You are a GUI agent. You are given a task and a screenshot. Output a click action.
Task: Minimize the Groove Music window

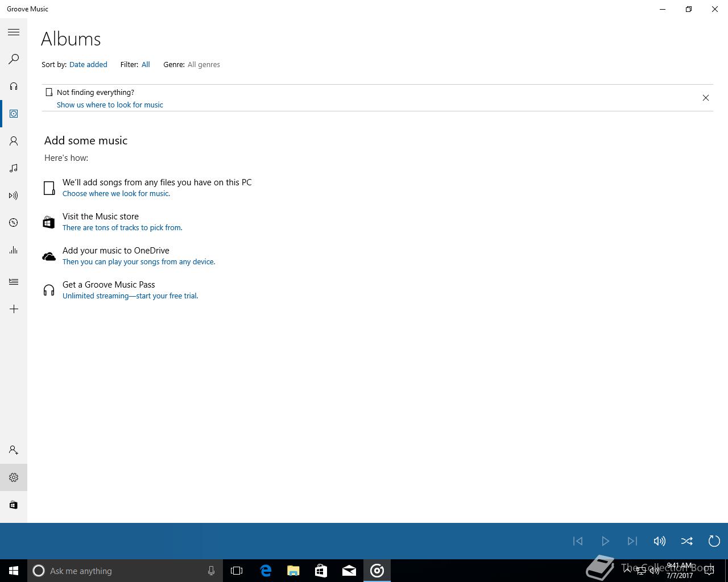tap(663, 9)
